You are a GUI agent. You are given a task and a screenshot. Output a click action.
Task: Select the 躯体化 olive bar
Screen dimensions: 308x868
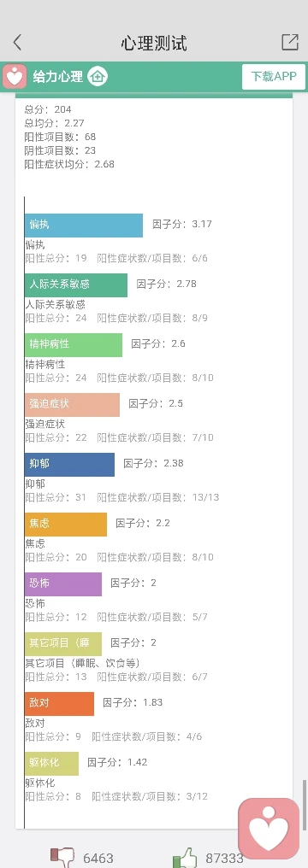(51, 764)
